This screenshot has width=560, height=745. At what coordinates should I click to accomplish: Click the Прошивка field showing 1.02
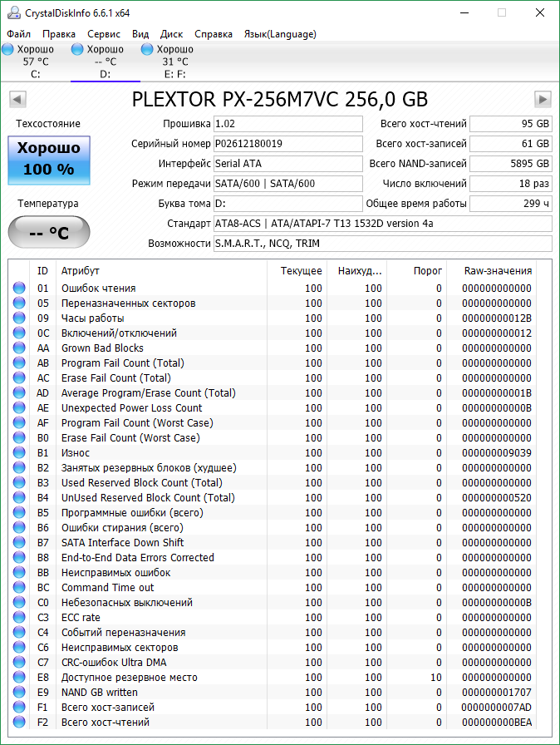click(x=288, y=124)
